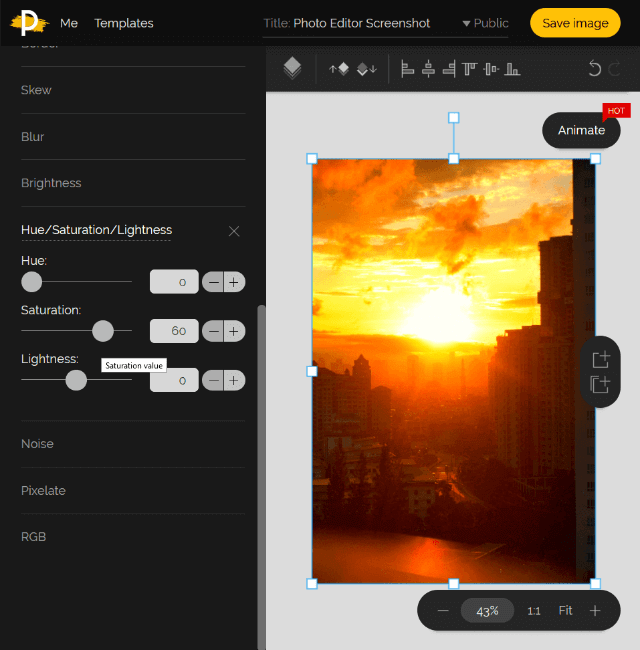Open the Me menu
640x650 pixels.
tap(69, 23)
